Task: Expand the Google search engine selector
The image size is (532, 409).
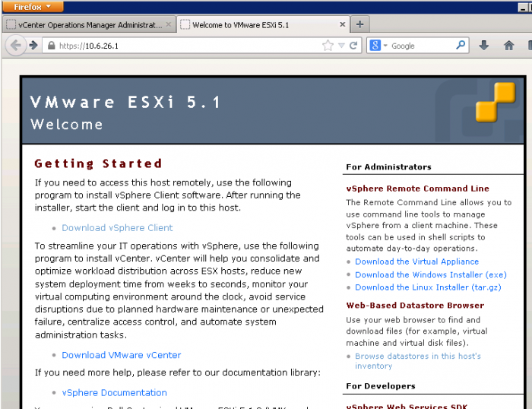Action: (378, 46)
